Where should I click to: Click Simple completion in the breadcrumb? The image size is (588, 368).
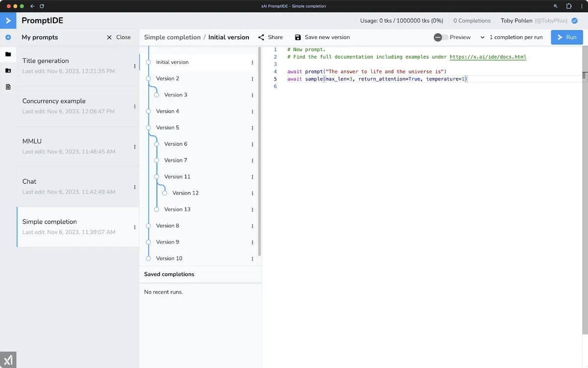click(172, 37)
